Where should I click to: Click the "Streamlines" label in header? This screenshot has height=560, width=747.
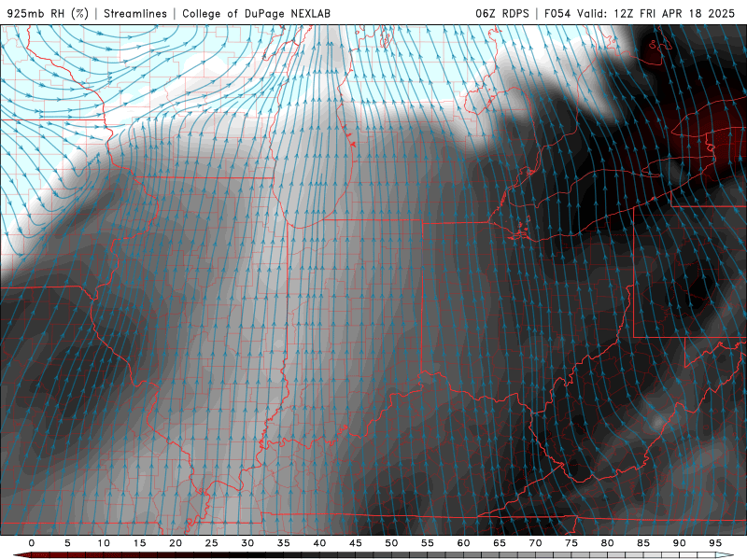tap(135, 13)
